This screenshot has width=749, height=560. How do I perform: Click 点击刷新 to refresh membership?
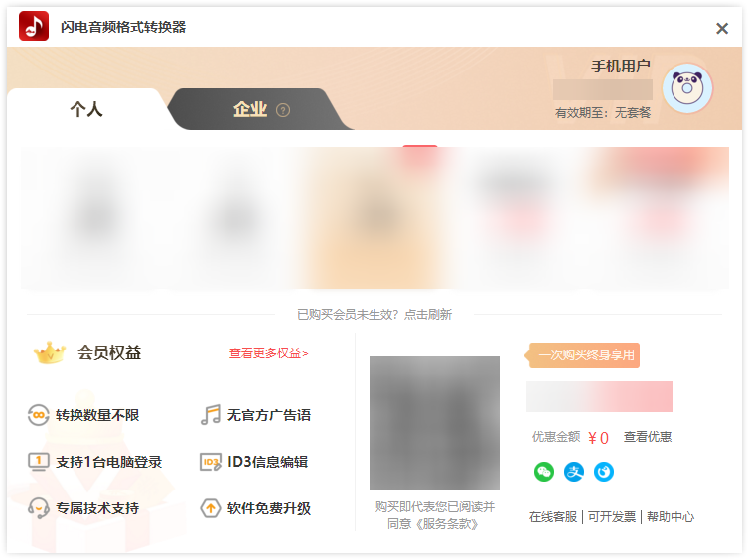pos(428,315)
